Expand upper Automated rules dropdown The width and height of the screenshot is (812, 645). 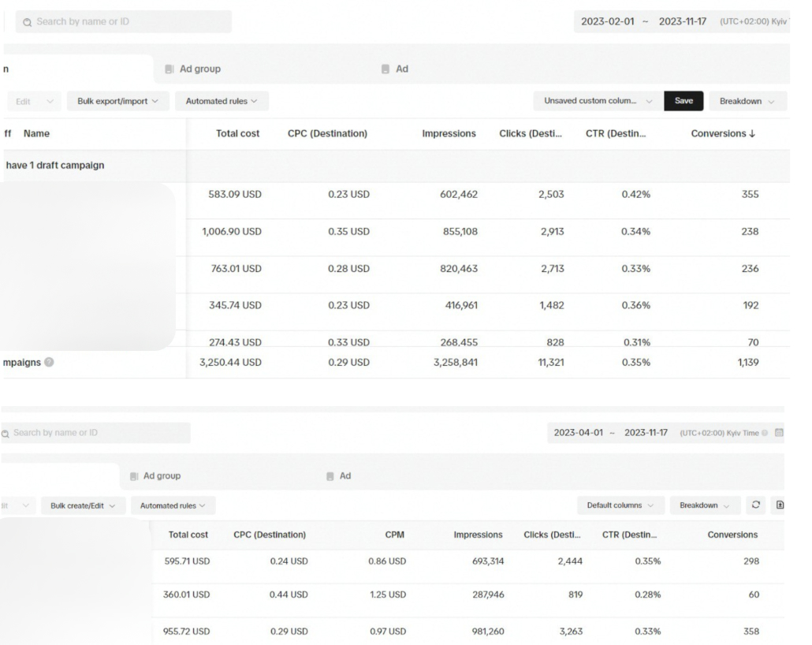click(x=222, y=101)
